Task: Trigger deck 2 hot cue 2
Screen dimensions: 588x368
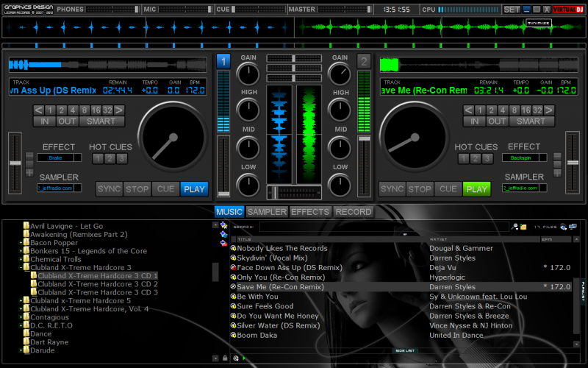Action: coord(475,158)
